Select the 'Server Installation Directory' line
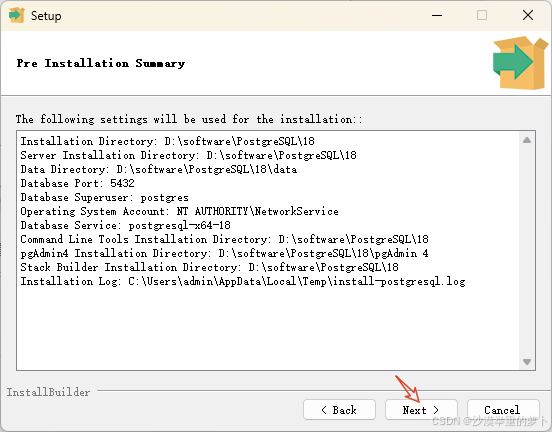This screenshot has width=552, height=432. pyautogui.click(x=188, y=155)
